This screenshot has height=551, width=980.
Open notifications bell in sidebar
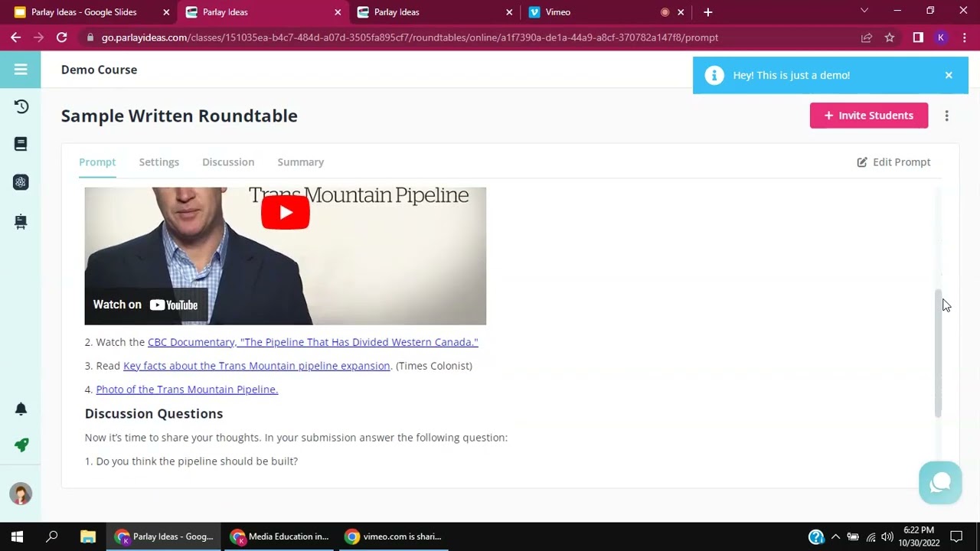coord(21,409)
